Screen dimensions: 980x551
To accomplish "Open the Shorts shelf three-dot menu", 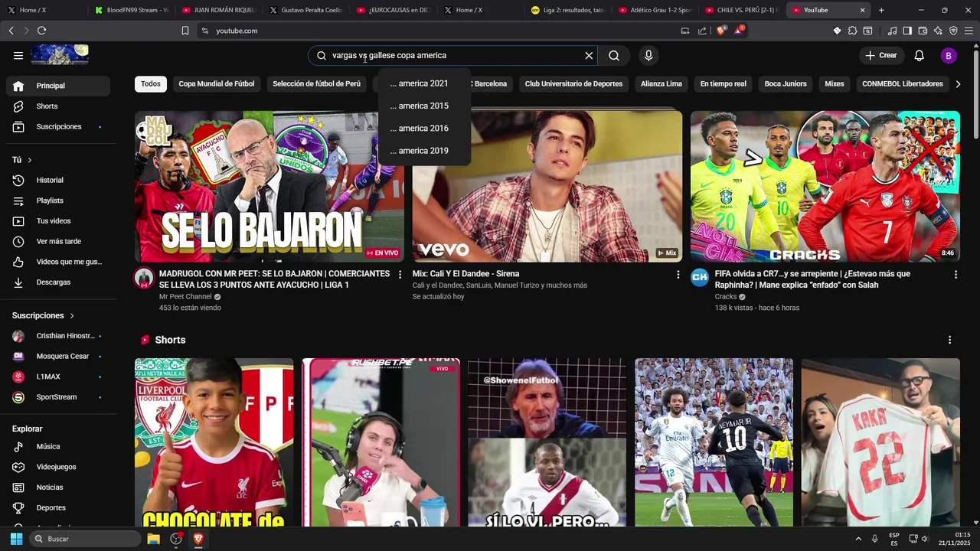I will tap(949, 340).
